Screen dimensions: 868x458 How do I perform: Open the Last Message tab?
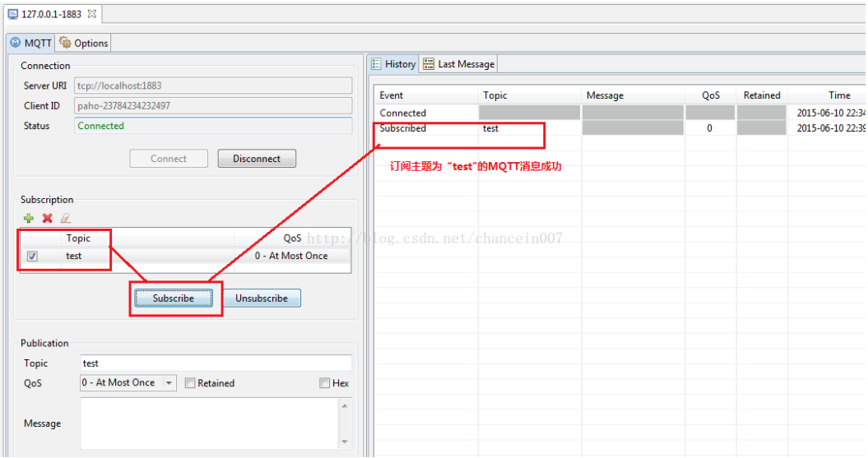[459, 64]
